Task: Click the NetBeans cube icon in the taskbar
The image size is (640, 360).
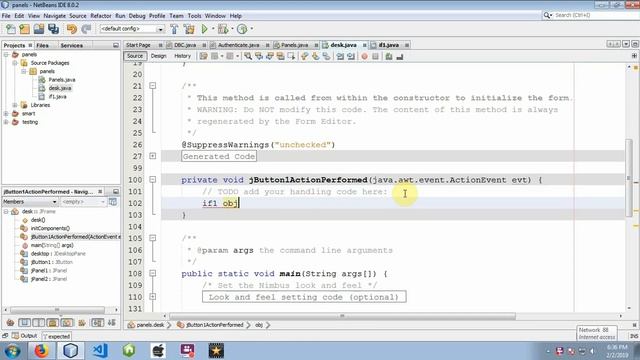Action: (x=70, y=351)
